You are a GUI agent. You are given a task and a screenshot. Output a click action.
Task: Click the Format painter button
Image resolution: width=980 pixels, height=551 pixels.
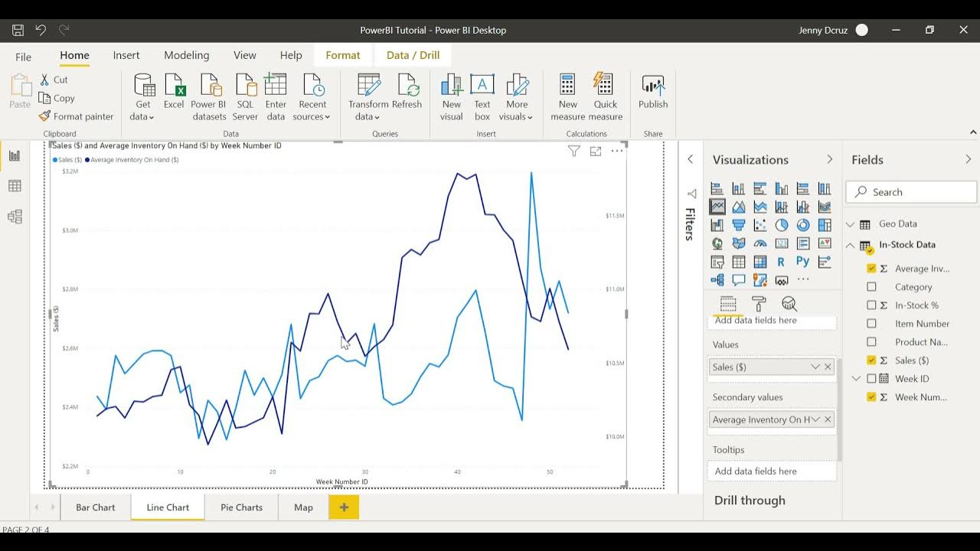point(76,116)
